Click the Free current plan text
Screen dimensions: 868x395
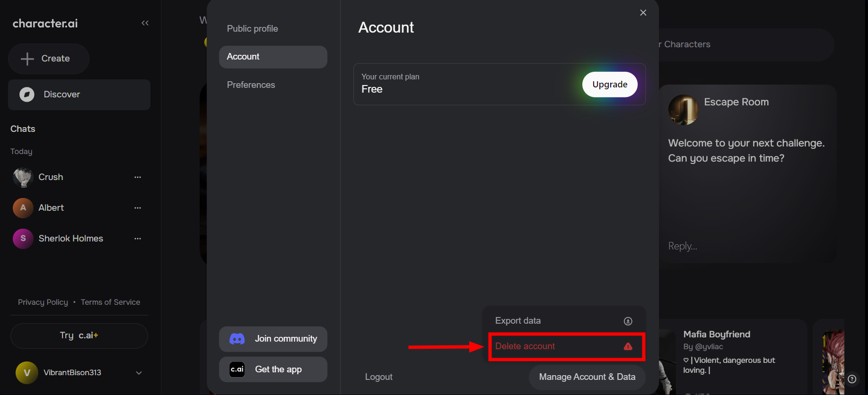pos(372,89)
